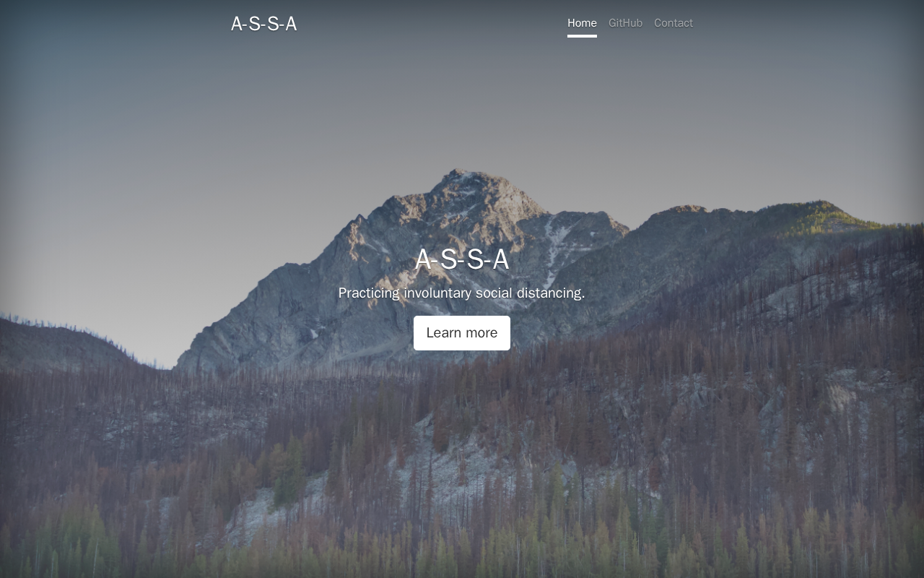Click the A-S-S-A brand logo in header
The image size is (924, 578).
coord(263,24)
